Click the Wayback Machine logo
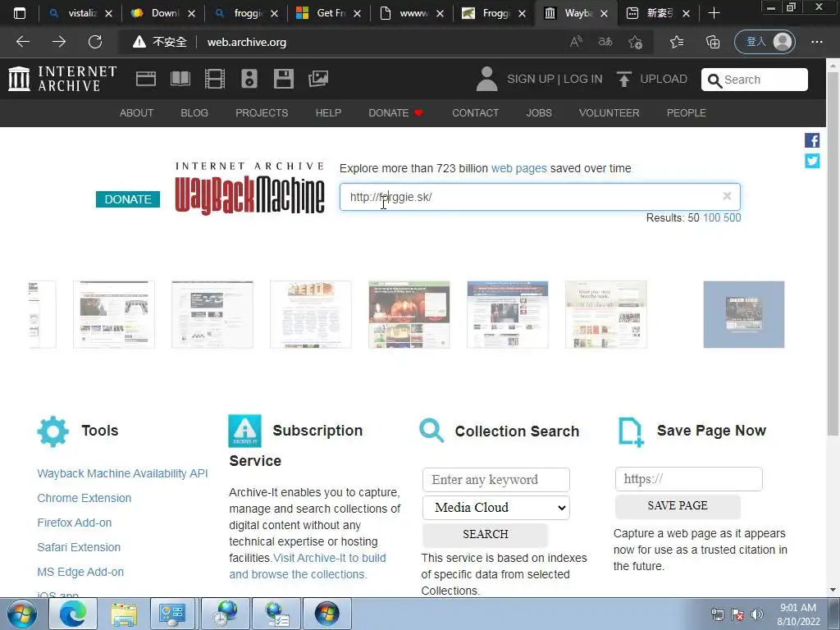840x630 pixels. click(249, 189)
